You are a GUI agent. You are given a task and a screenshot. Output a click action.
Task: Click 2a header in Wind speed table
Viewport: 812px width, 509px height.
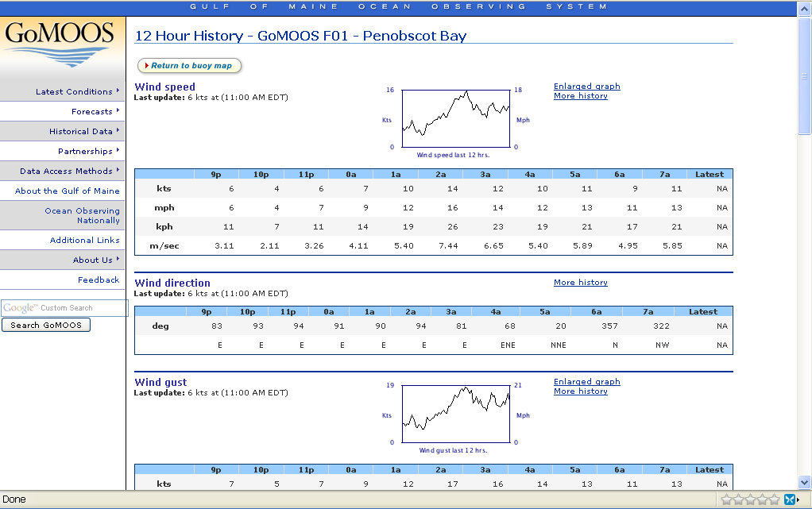click(x=441, y=175)
